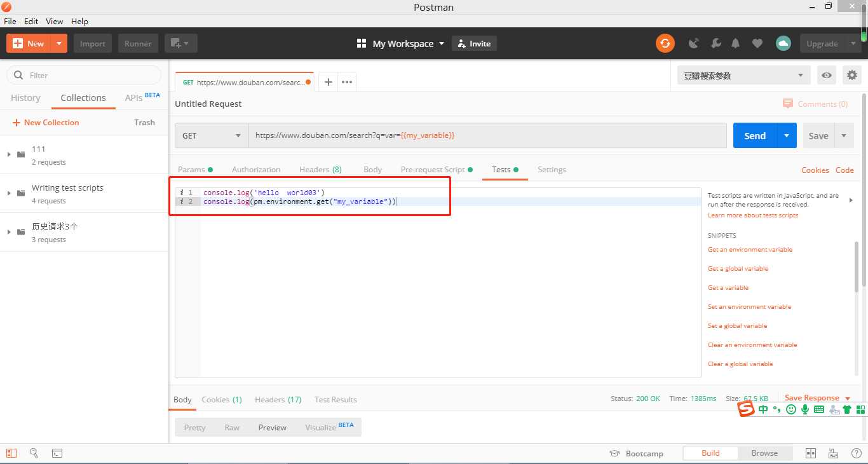Image resolution: width=868 pixels, height=464 pixels.
Task: Insert Set a global variable snippet
Action: coord(738,326)
